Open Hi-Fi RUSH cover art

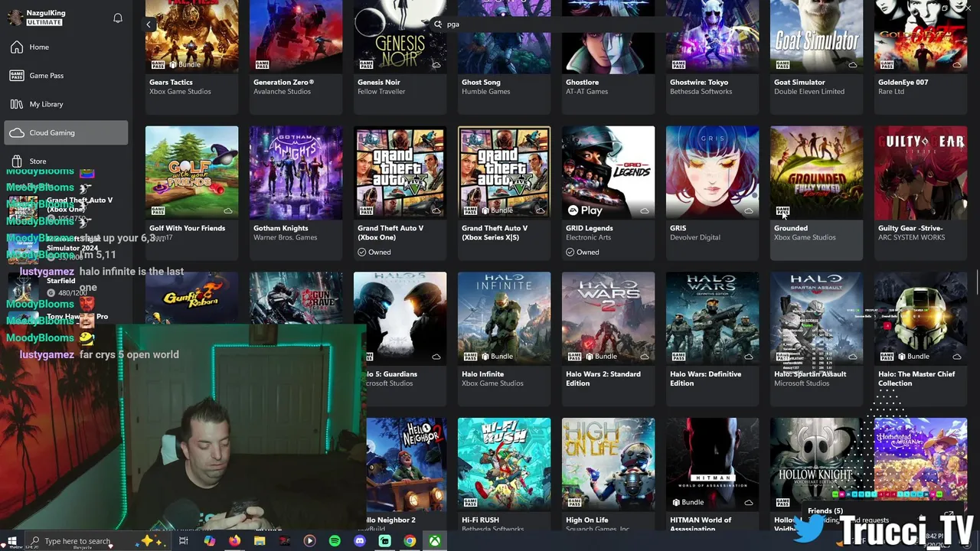504,464
